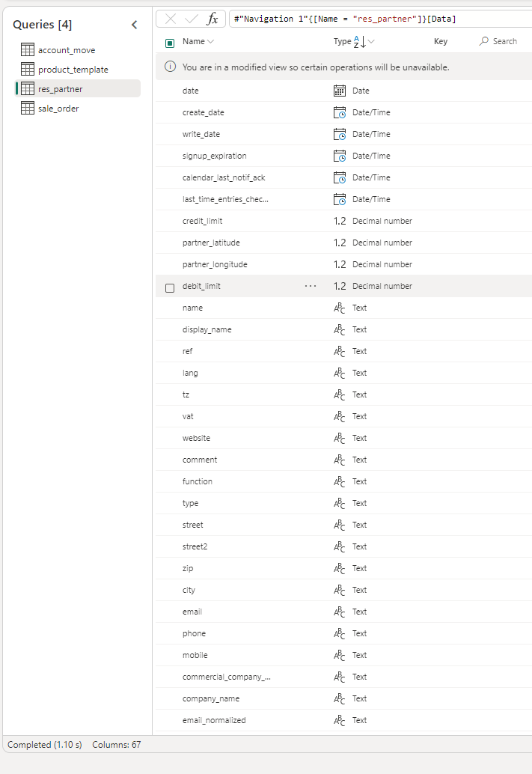
Task: Open the account_move query table icon
Action: coord(28,49)
